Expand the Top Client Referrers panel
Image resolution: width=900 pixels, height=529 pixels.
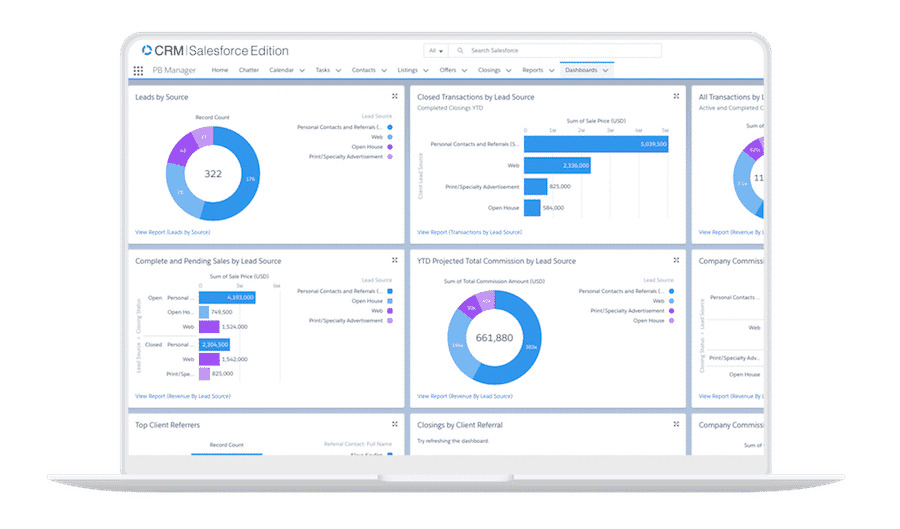[x=395, y=425]
